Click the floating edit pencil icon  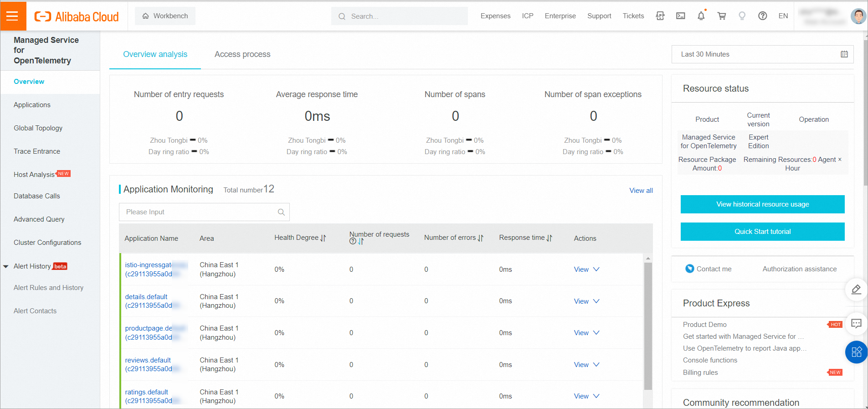click(856, 290)
